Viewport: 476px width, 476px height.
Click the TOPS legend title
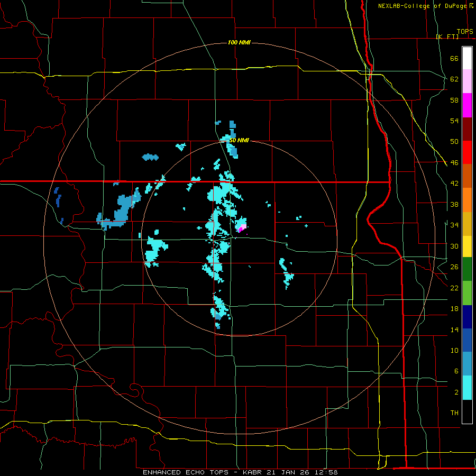(465, 32)
